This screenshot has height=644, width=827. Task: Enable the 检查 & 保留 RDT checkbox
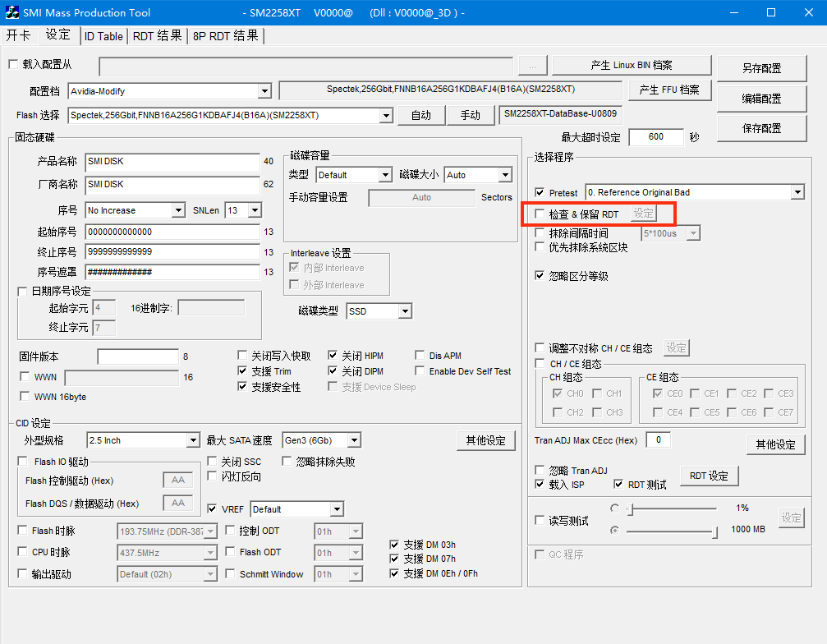pos(540,214)
